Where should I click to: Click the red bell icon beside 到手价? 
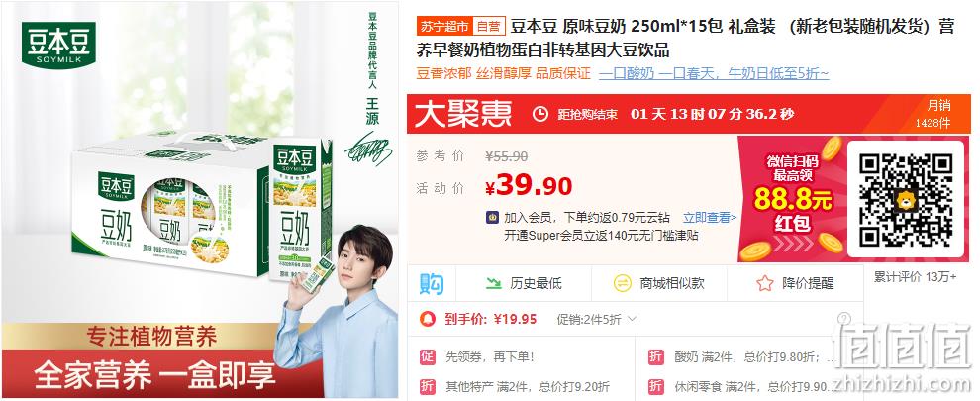(428, 319)
